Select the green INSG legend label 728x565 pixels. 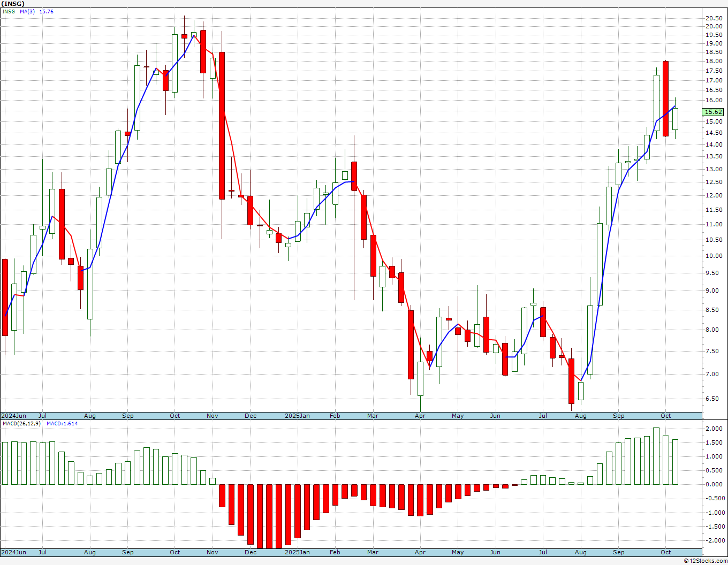click(x=9, y=12)
